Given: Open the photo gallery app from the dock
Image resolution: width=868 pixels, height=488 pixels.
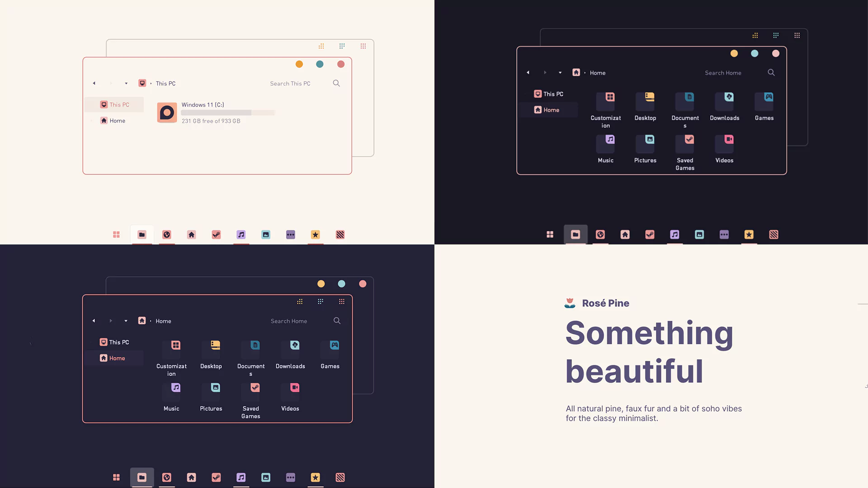Looking at the screenshot, I should (x=265, y=235).
